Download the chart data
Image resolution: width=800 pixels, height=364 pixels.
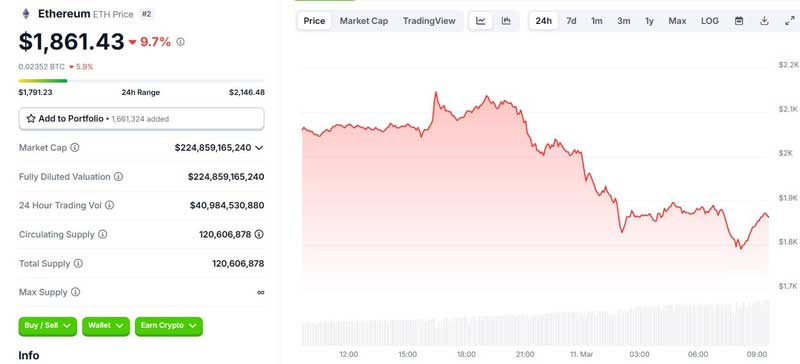pos(764,21)
